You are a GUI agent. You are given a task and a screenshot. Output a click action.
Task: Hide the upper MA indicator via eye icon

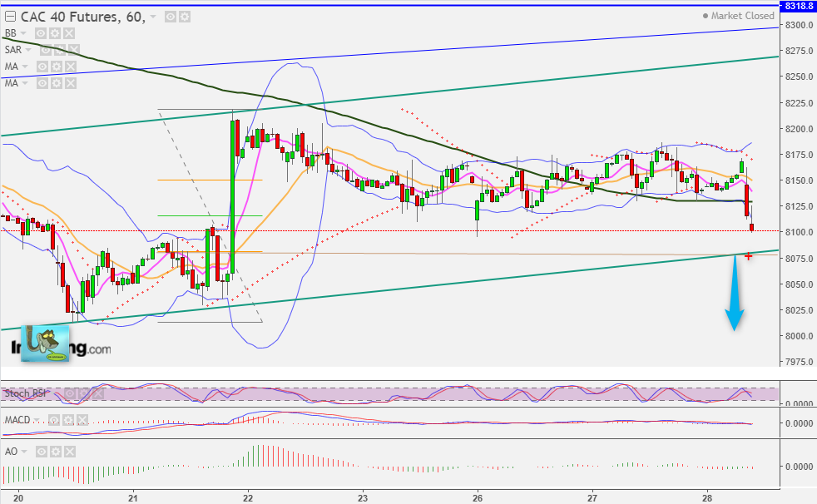[42, 67]
